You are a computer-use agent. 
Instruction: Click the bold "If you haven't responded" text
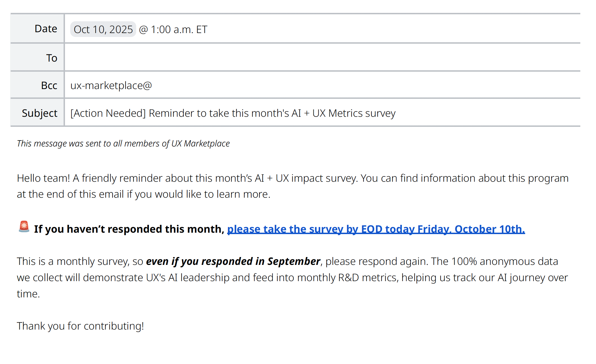click(x=129, y=229)
